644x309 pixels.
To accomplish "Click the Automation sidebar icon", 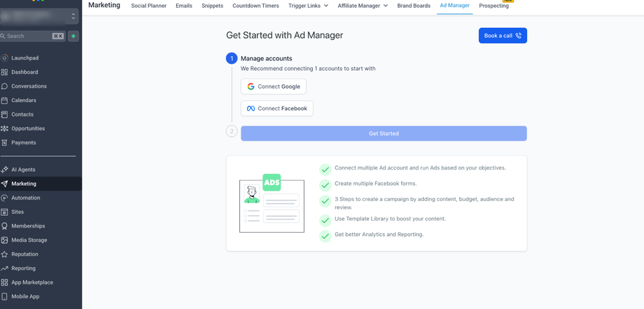I will click(x=4, y=198).
